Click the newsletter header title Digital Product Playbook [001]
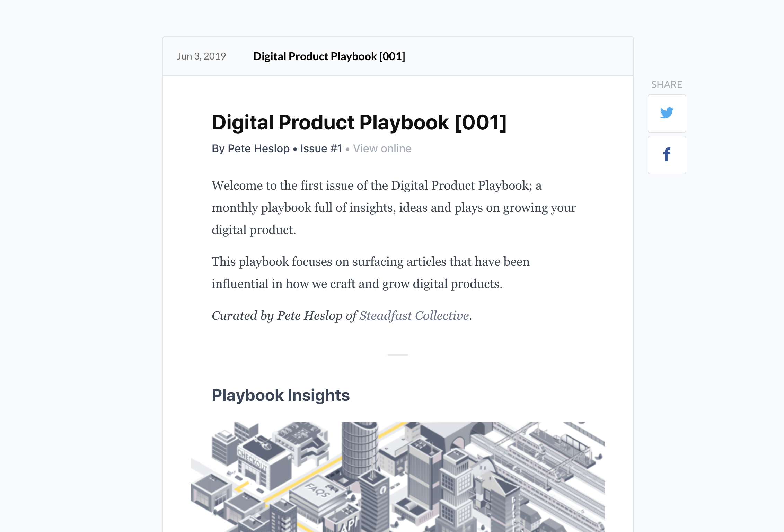This screenshot has width=784, height=532. coord(329,56)
